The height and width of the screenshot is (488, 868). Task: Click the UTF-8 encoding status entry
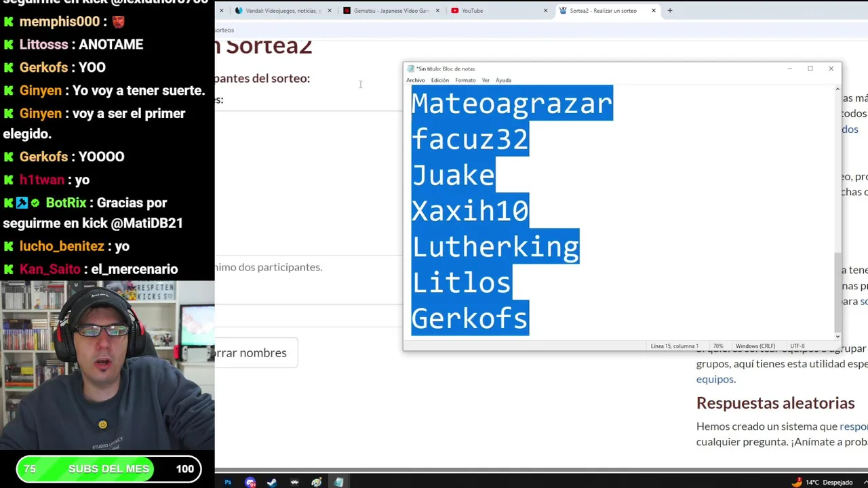pos(797,346)
